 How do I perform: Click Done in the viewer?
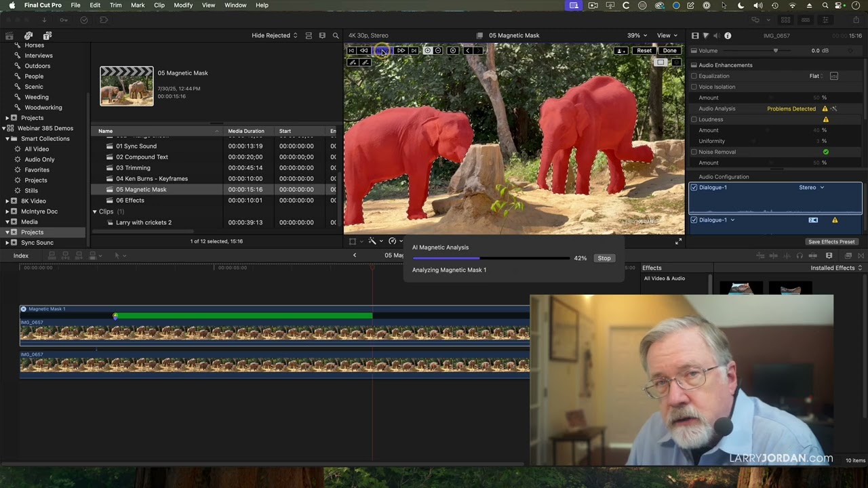coord(670,50)
